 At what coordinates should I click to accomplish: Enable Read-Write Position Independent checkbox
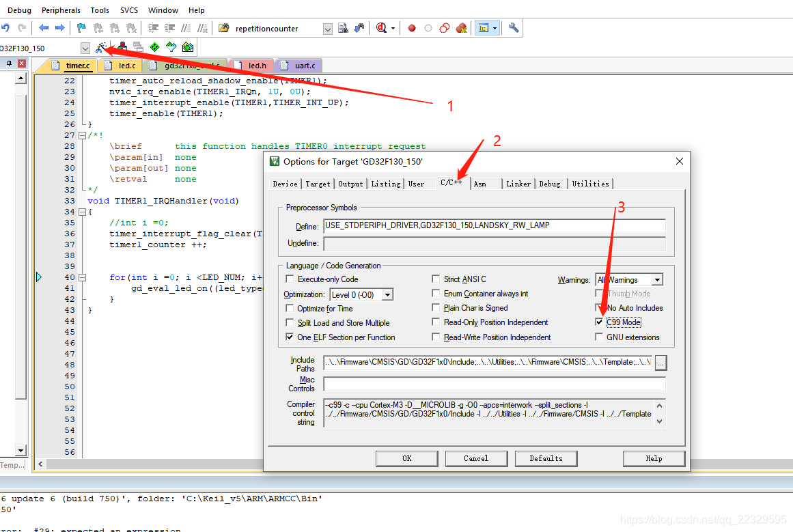pyautogui.click(x=436, y=337)
